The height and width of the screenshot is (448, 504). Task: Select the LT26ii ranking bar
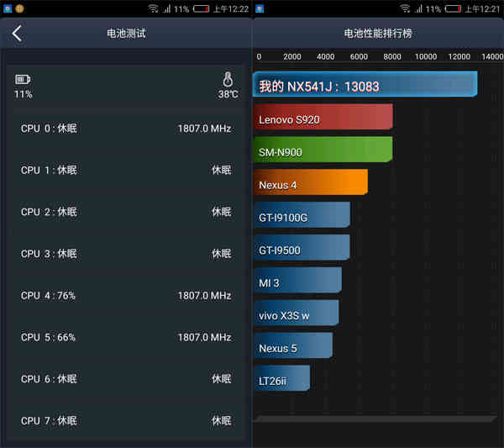[x=282, y=378]
